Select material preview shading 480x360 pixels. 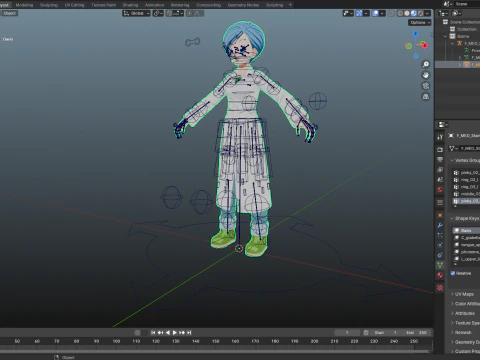[x=414, y=13]
